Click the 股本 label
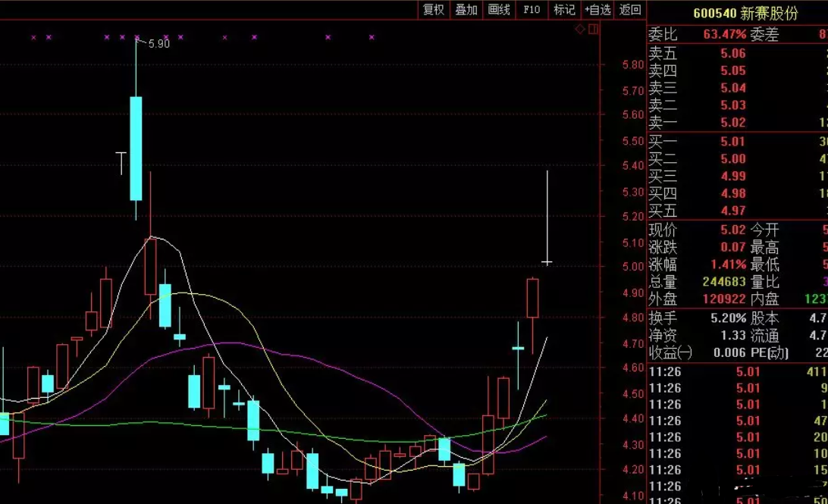Screen dimensions: 828x504 pos(764,318)
